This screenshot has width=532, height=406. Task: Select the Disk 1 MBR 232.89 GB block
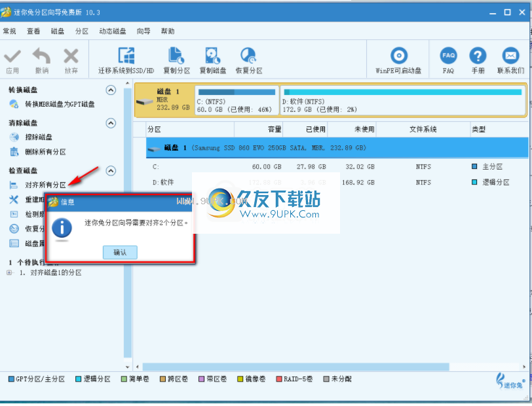tap(164, 100)
